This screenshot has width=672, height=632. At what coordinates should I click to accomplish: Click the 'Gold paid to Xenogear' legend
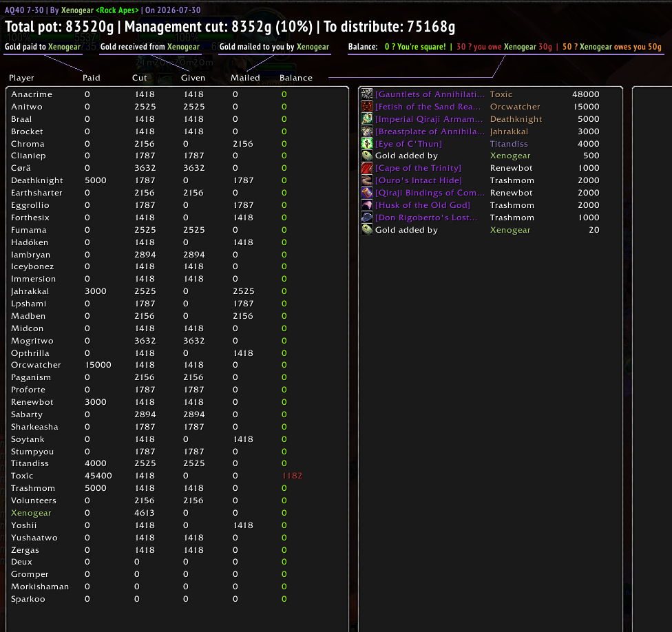click(x=43, y=47)
